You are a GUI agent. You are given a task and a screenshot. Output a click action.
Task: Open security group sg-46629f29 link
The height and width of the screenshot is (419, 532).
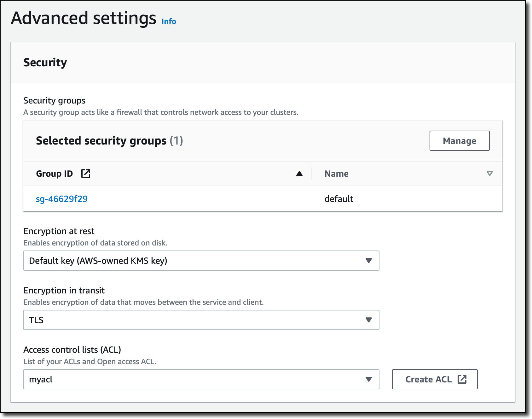coord(62,199)
